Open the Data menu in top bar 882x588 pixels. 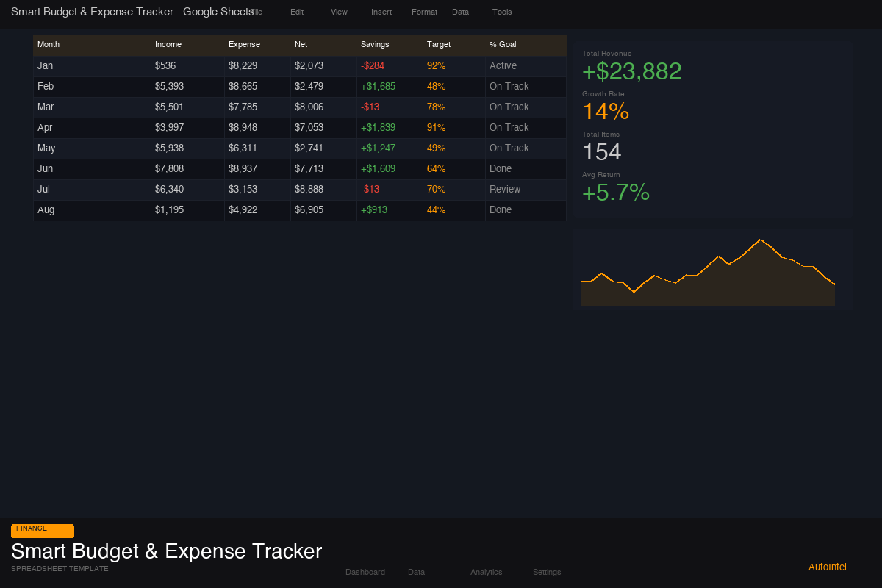point(460,12)
